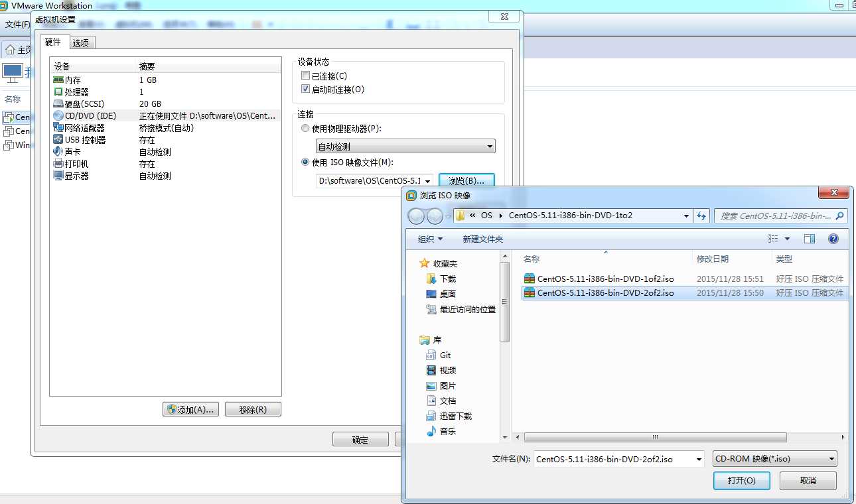The height and width of the screenshot is (504, 856).
Task: Open the 自动检测 drive dropdown
Action: coord(405,147)
